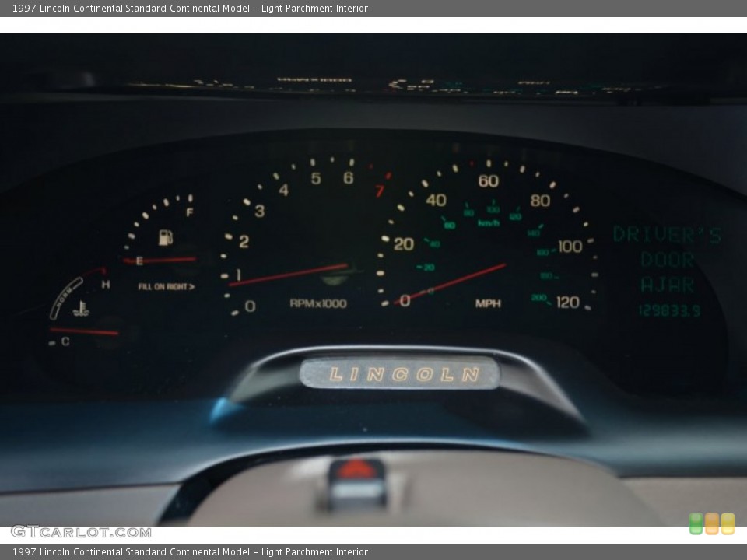Click the orange square icon bottom right
Viewport: 747px width, 560px height.
[711, 523]
